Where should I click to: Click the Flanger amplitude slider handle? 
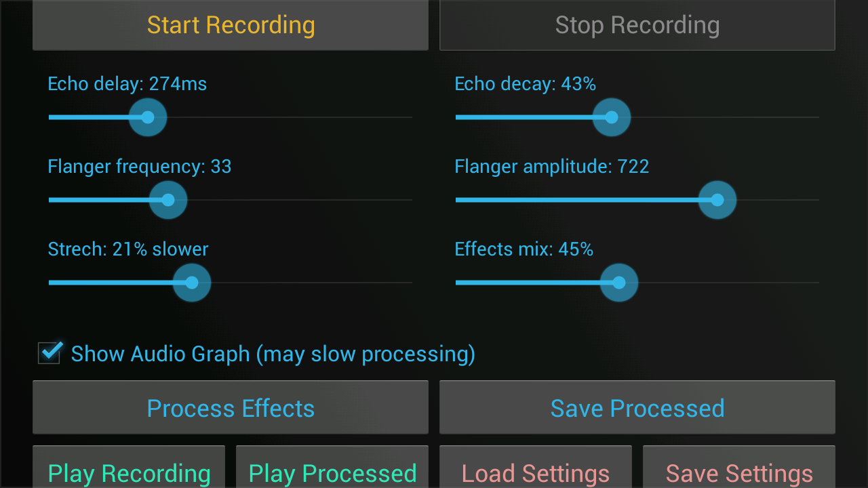pyautogui.click(x=717, y=200)
